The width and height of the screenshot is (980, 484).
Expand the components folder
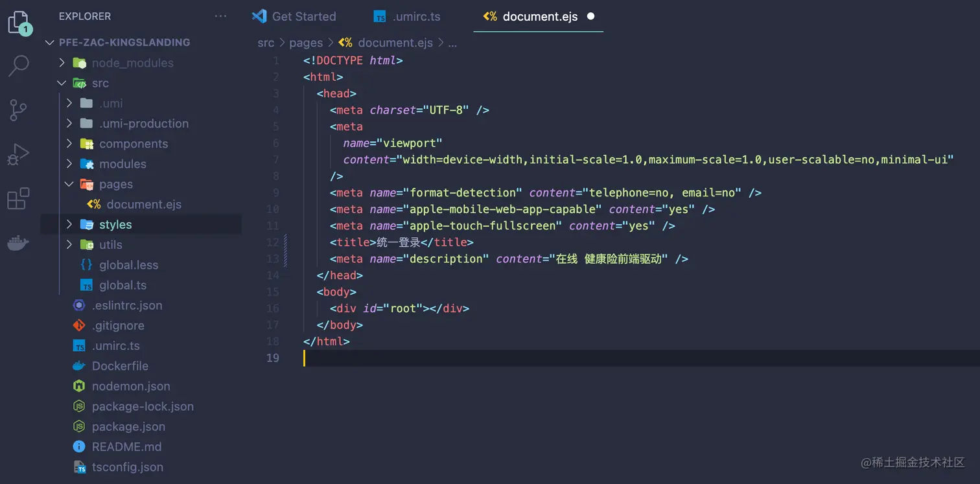click(69, 144)
